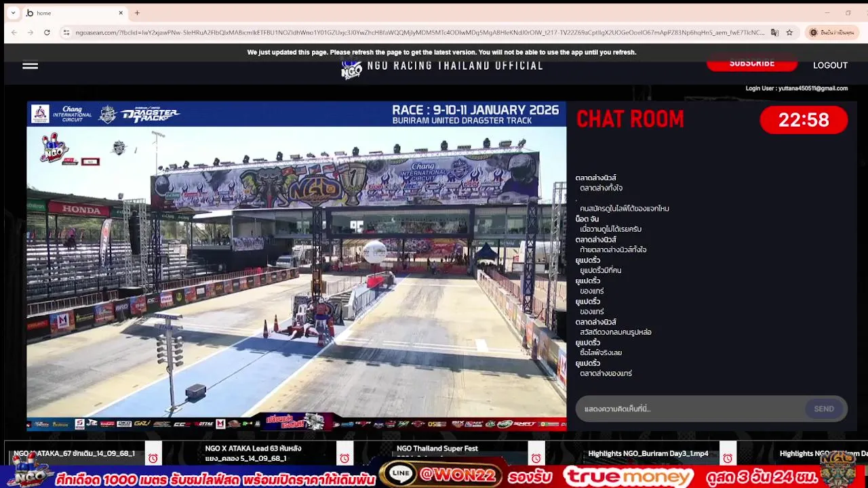Open the hamburger navigation menu
The height and width of the screenshot is (488, 868).
pyautogui.click(x=30, y=65)
